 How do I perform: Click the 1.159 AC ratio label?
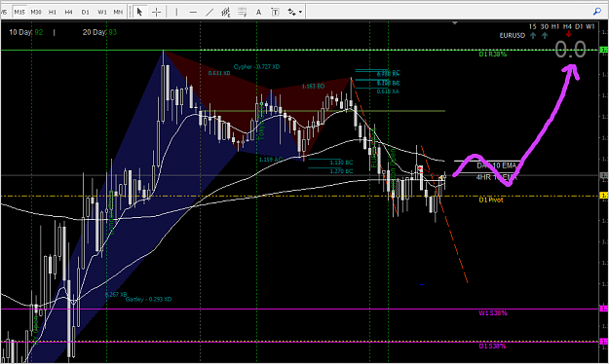[271, 160]
